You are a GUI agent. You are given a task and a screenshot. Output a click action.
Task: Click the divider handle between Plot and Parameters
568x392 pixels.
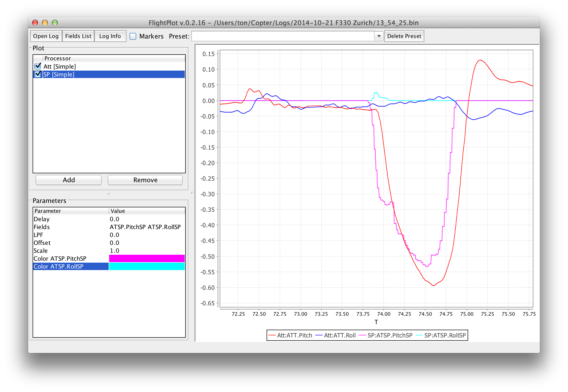pos(109,194)
